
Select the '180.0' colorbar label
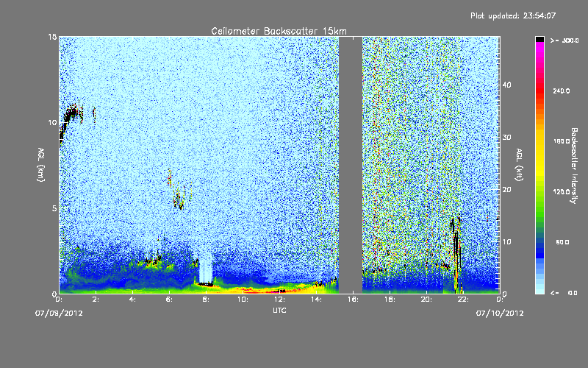coord(562,141)
